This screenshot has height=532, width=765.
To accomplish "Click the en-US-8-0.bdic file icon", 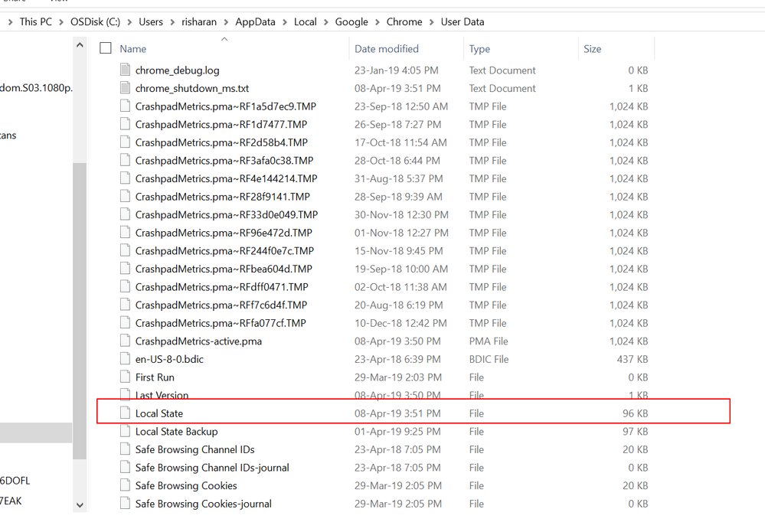I will coord(125,358).
